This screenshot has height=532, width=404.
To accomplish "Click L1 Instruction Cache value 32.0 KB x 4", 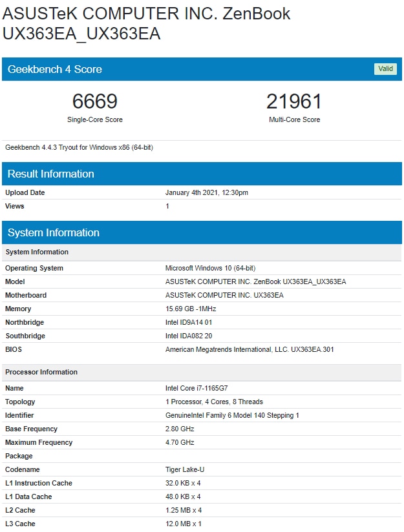I will point(183,483).
